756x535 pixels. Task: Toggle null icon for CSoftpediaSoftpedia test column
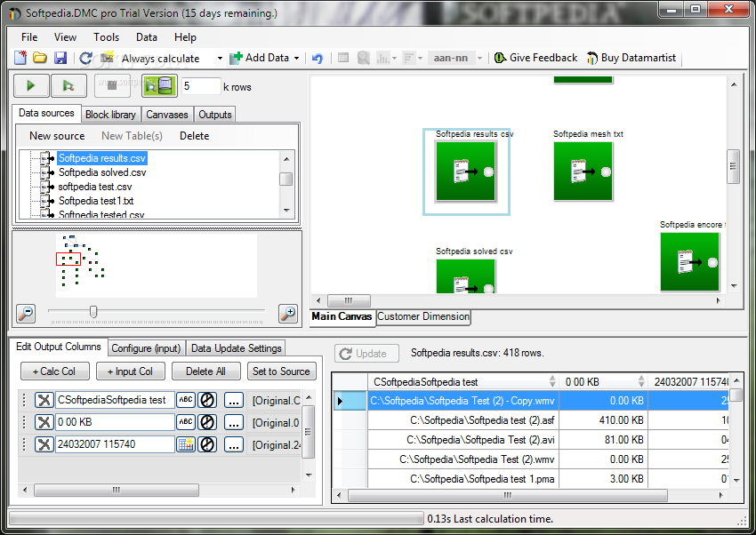pyautogui.click(x=207, y=400)
